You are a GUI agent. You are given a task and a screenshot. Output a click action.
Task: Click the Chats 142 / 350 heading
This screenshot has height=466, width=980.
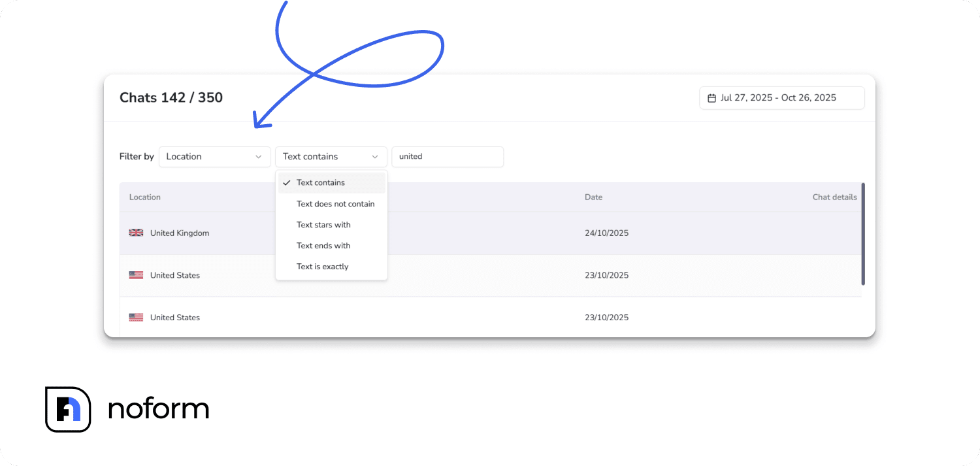point(171,97)
